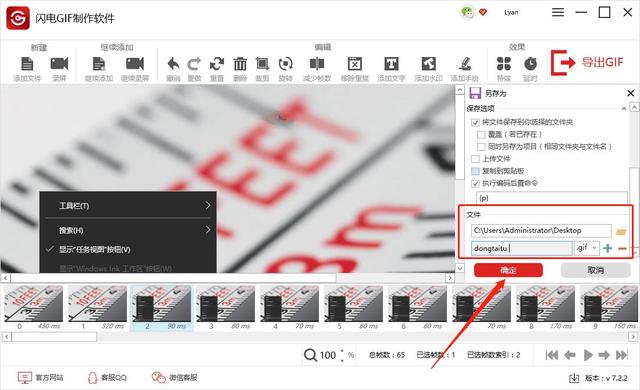Viewport: 640px width, 390px height.
Task: Click the preview's horizontal scrollbar right arrow
Action: [x=450, y=278]
